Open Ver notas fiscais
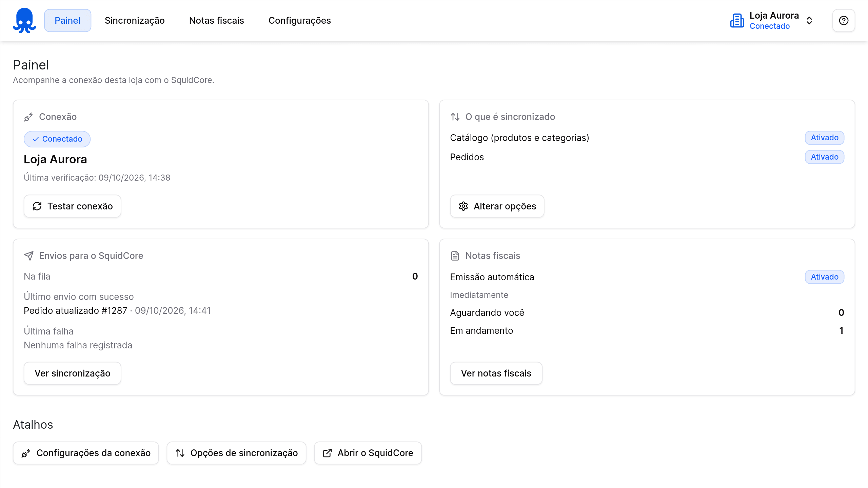Viewport: 868px width, 488px height. (x=496, y=373)
